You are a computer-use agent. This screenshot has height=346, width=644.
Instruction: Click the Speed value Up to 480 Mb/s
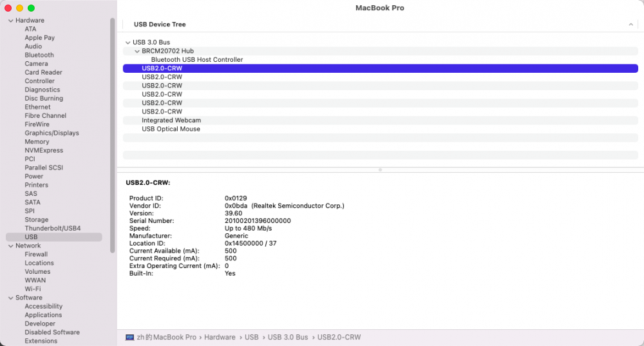click(x=248, y=229)
